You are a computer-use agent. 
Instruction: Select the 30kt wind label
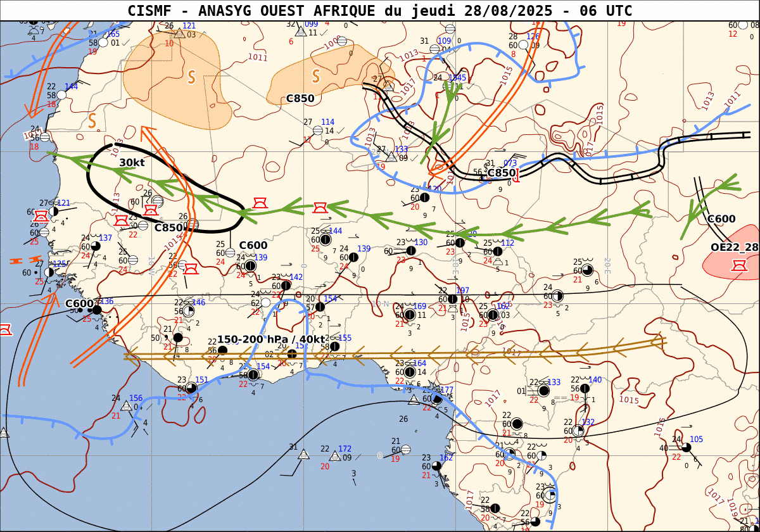point(132,163)
